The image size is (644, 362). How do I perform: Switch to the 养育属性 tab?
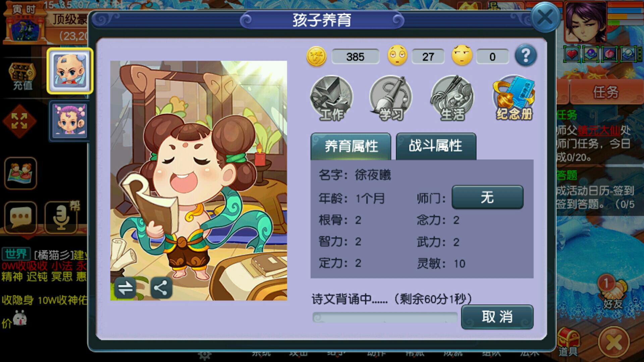[351, 146]
